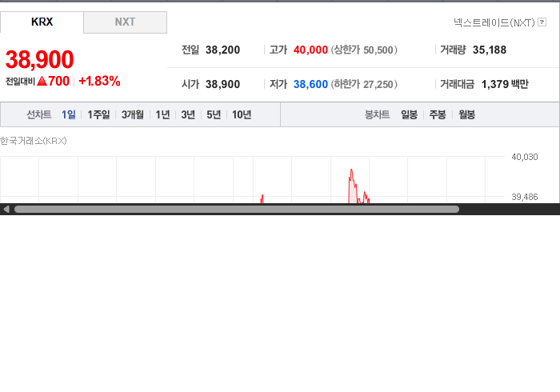Click the 전일 value 38,200

[x=222, y=50]
